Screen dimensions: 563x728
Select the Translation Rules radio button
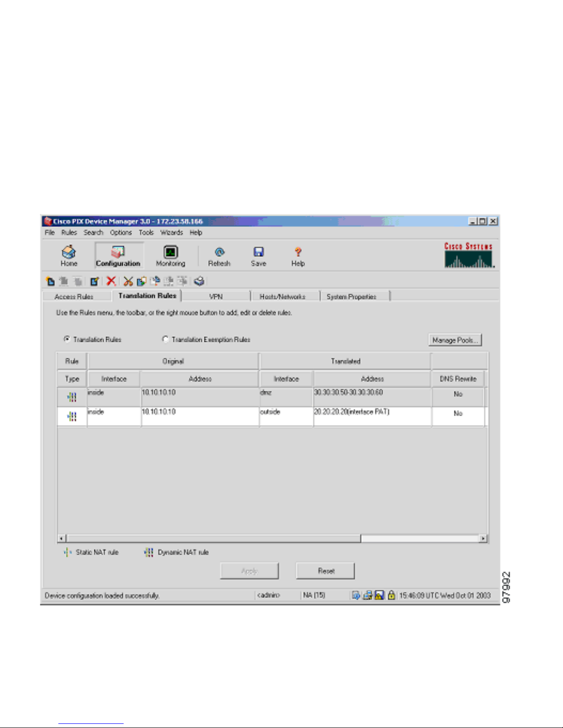tap(67, 339)
